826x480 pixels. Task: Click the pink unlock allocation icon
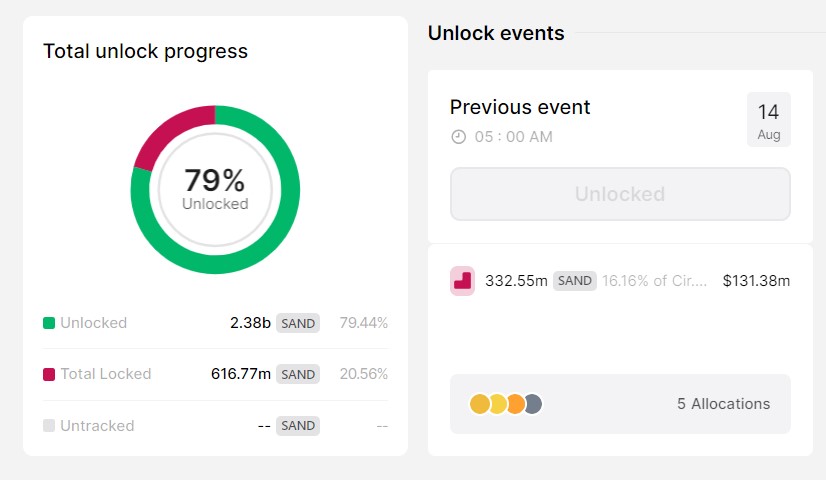tap(462, 281)
